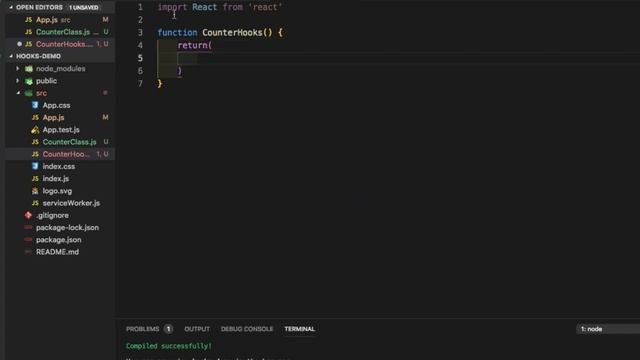Image resolution: width=640 pixels, height=360 pixels.
Task: Click the 'function' keyword on line 3
Action: coord(177,33)
